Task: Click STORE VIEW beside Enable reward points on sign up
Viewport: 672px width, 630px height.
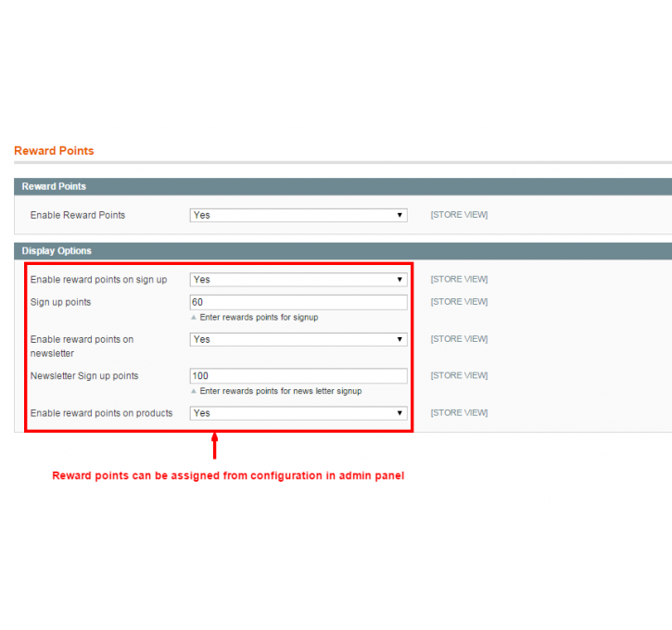Action: point(459,279)
